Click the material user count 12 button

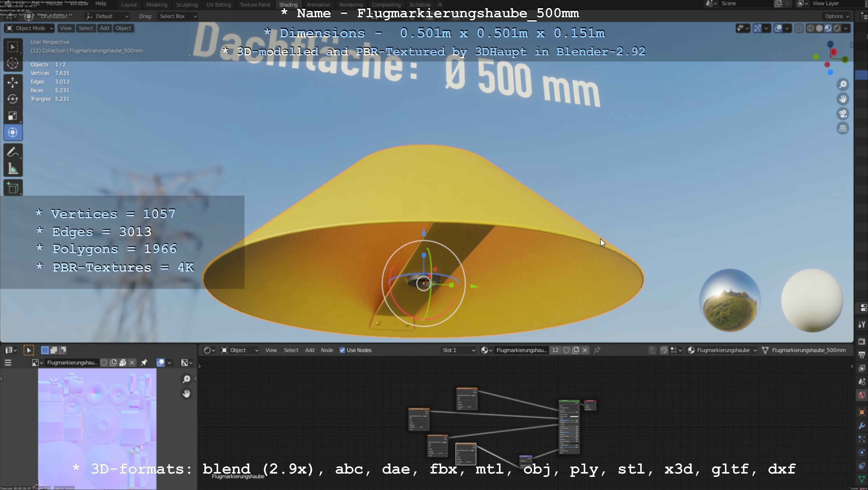point(555,350)
